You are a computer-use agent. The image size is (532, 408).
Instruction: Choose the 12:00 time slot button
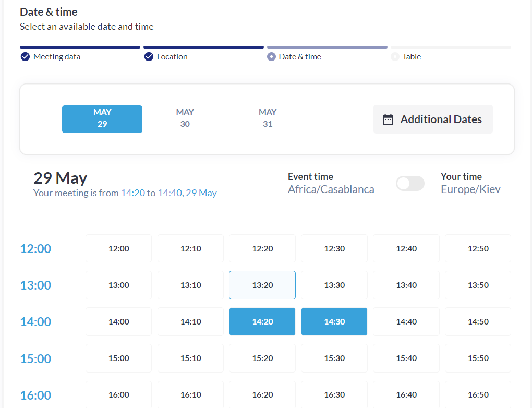119,248
